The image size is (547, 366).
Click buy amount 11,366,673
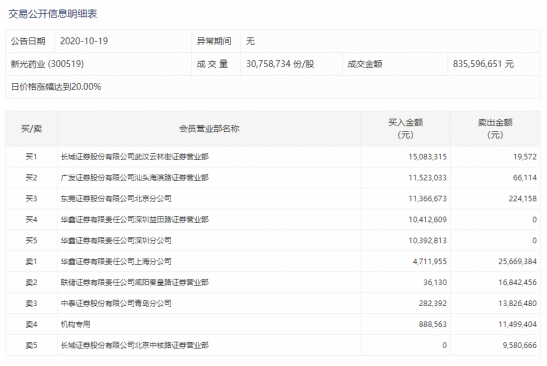[x=427, y=199]
